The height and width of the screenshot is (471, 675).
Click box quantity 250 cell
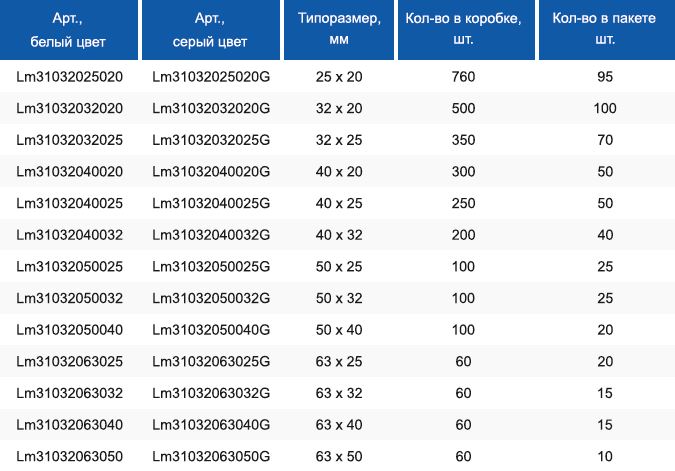[x=463, y=203]
